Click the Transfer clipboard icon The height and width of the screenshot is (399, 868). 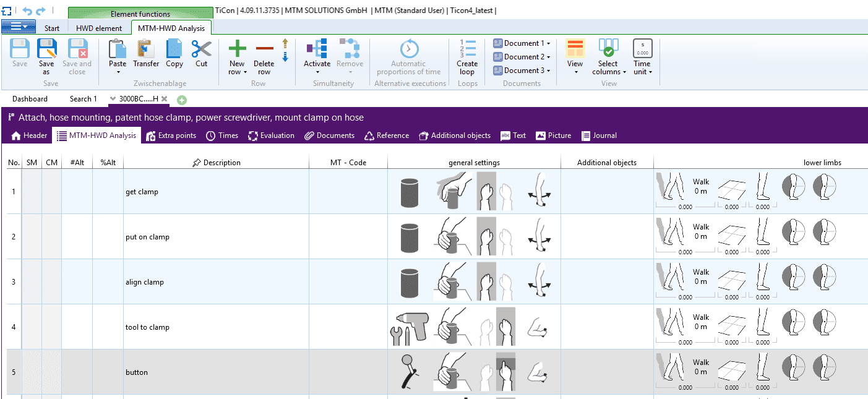[146, 49]
